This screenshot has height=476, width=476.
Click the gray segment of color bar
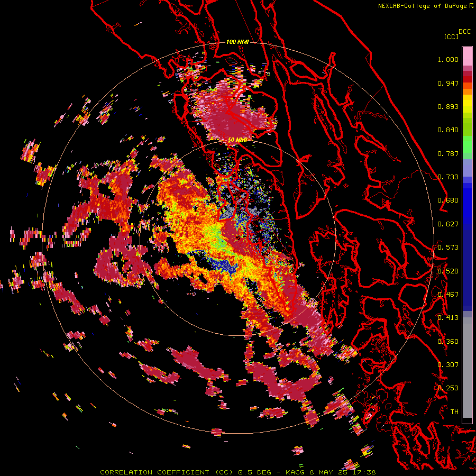(467, 368)
